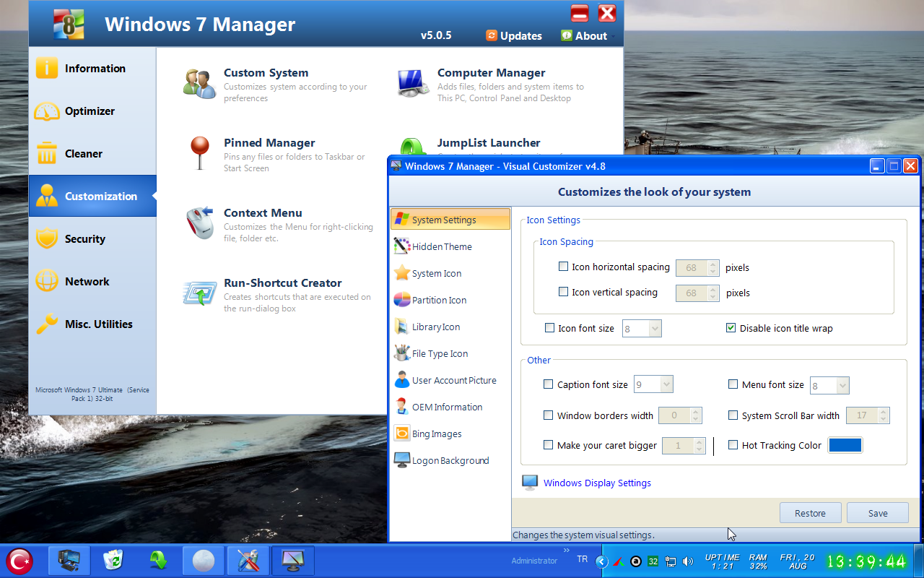Viewport: 924px width, 578px height.
Task: Open the Custom System icon
Action: click(x=200, y=83)
